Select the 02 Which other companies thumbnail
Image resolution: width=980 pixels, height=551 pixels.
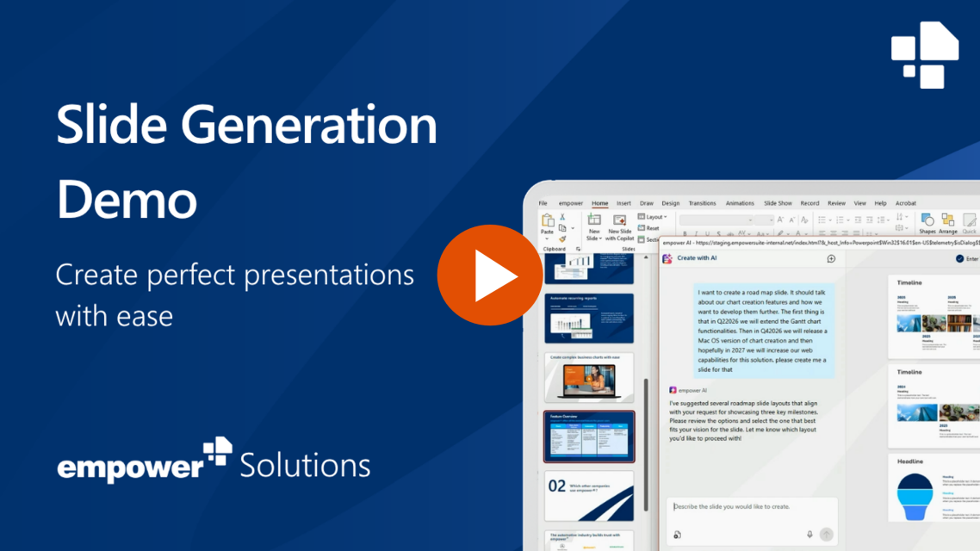point(589,496)
